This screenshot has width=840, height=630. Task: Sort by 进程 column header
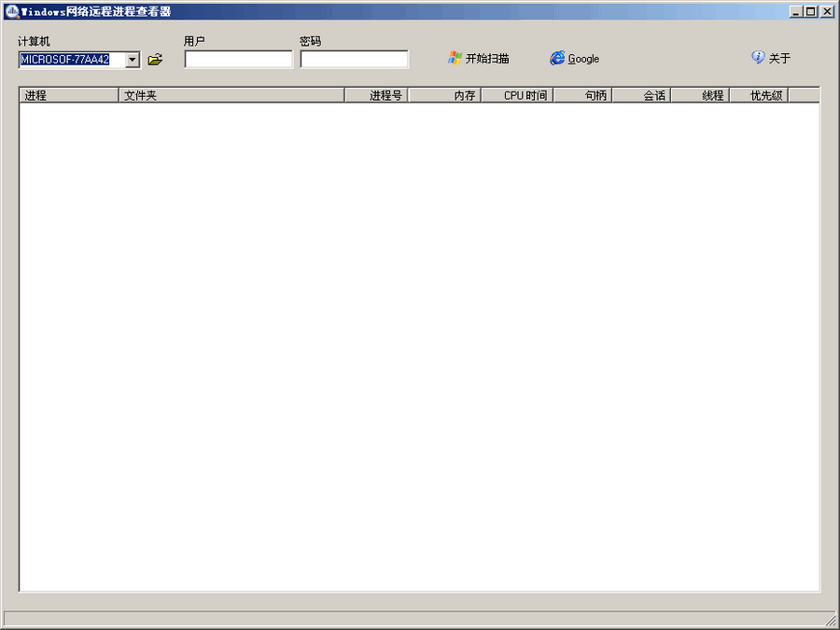[x=68, y=95]
